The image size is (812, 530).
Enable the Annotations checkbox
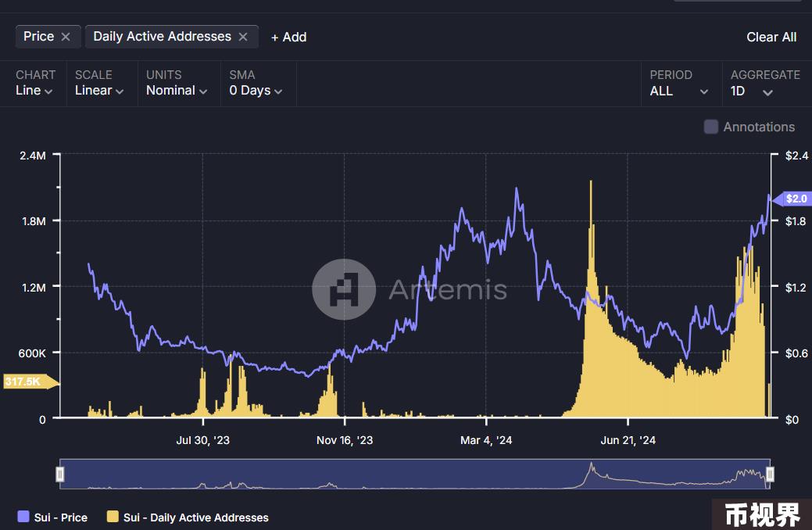click(x=711, y=127)
